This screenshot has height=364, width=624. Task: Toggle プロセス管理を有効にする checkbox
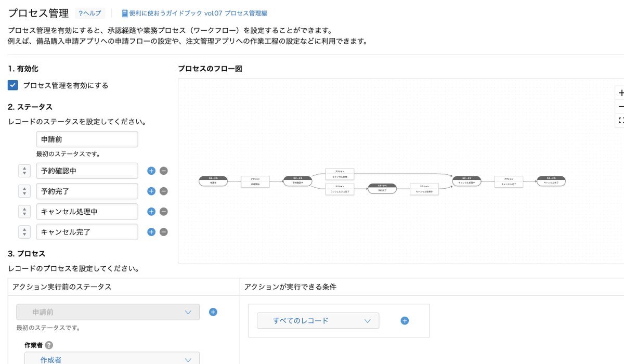point(13,85)
